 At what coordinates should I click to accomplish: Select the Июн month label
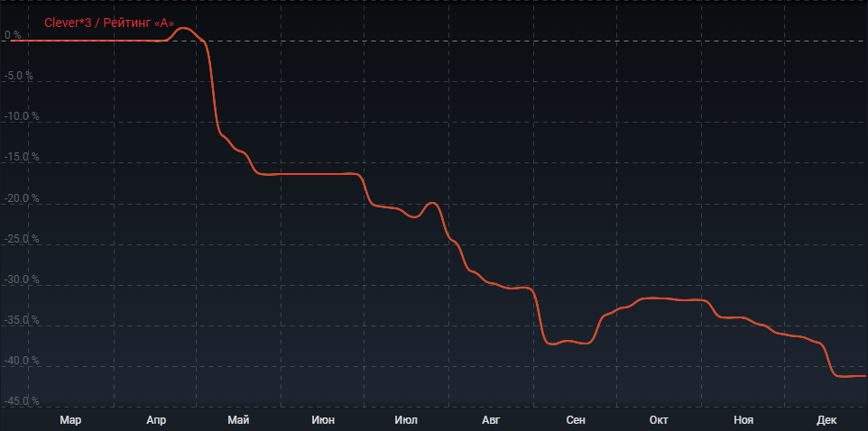[323, 420]
